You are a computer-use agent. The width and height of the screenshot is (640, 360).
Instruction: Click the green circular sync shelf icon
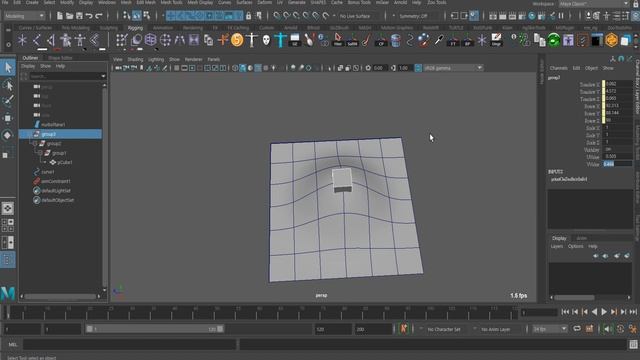[x=554, y=40]
